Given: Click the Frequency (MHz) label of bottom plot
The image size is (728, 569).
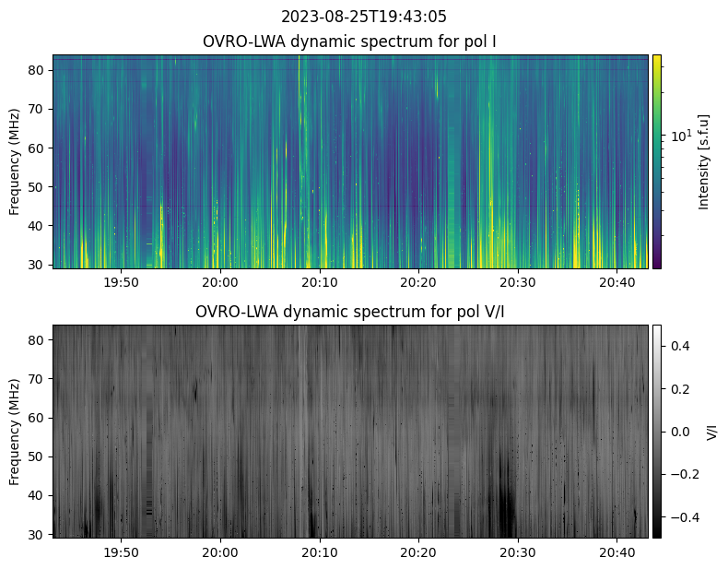Looking at the screenshot, I should click(15, 431).
